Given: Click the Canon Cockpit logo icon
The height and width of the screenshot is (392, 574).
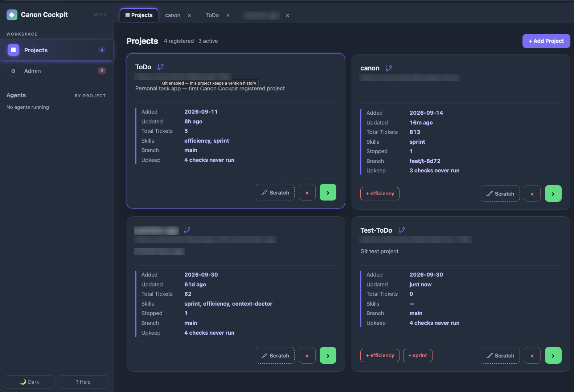Looking at the screenshot, I should pyautogui.click(x=12, y=15).
